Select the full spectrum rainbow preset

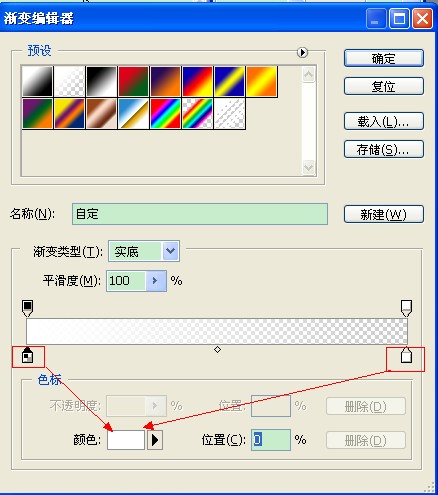165,113
